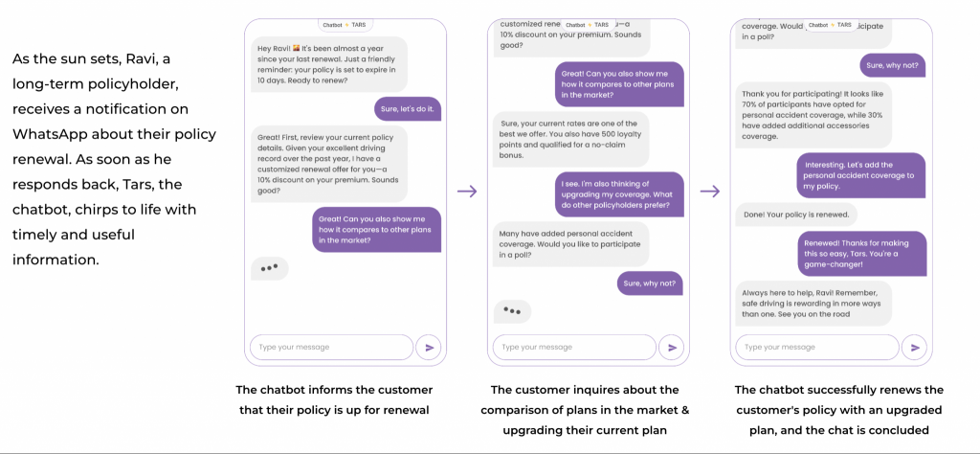
Task: Click "Type your message" field in middle chat
Action: [x=573, y=347]
